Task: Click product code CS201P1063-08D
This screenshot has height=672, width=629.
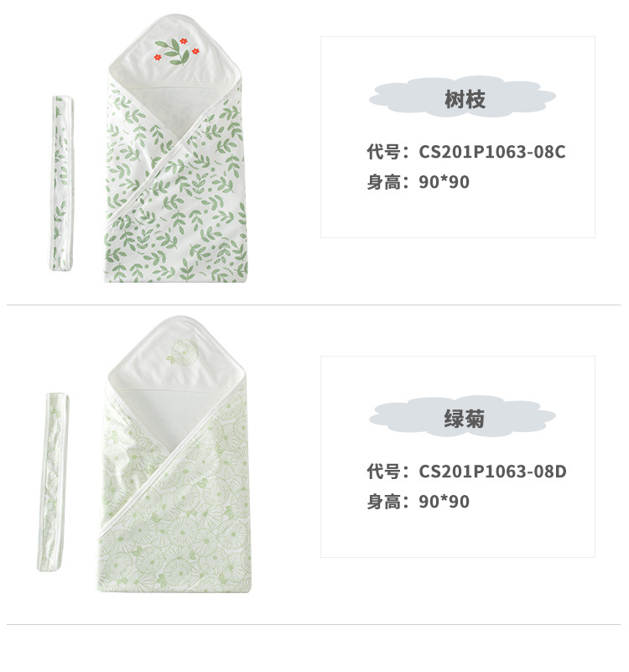Action: pyautogui.click(x=492, y=471)
